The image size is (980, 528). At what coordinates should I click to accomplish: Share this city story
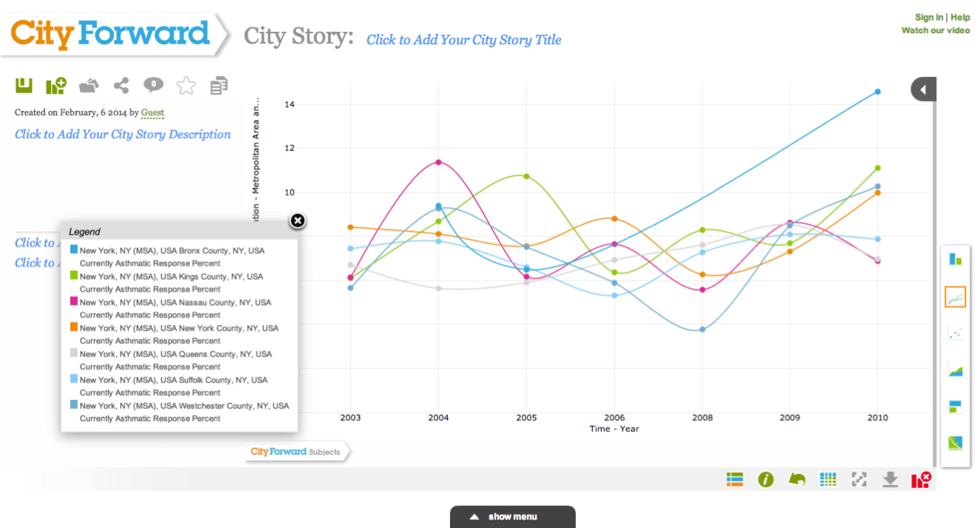[x=121, y=86]
